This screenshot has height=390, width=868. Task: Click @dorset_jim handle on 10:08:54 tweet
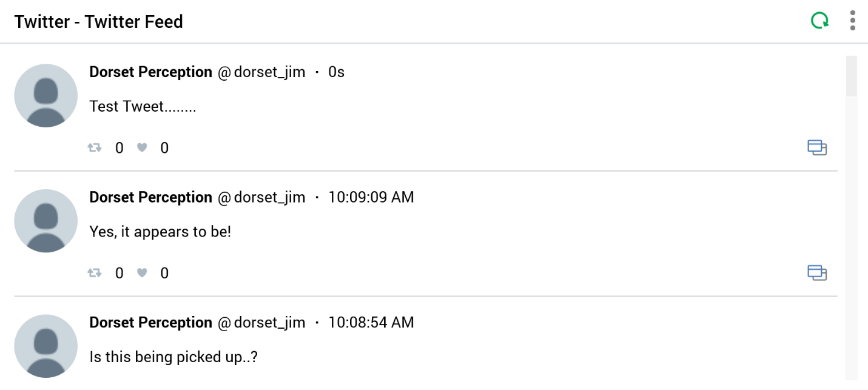pyautogui.click(x=261, y=323)
